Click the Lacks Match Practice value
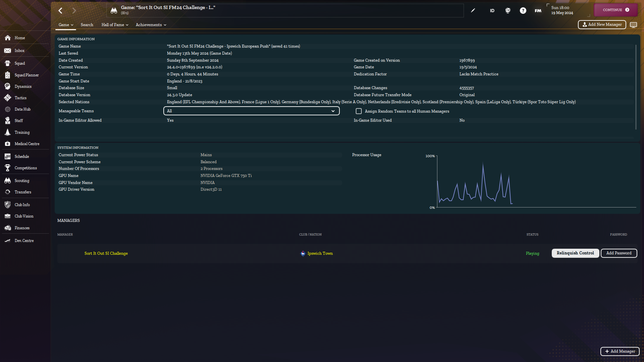 [x=479, y=74]
